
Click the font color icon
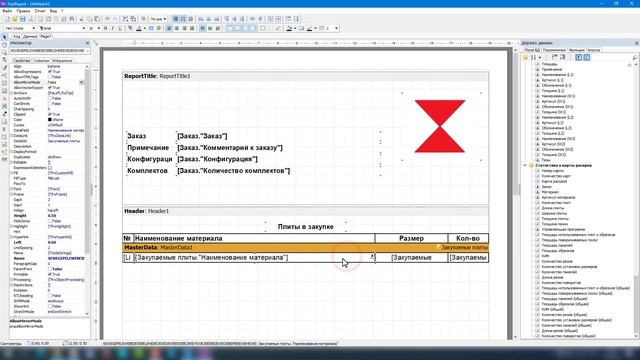point(139,28)
